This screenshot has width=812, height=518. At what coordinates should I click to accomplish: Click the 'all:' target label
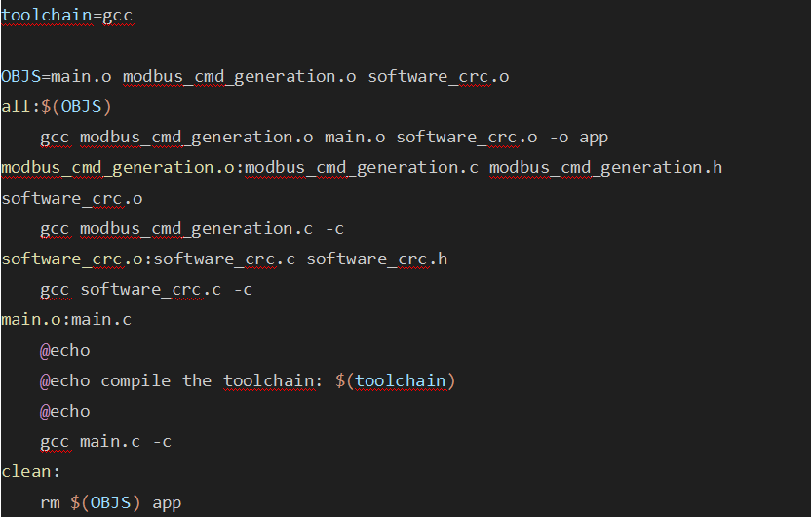pyautogui.click(x=19, y=106)
